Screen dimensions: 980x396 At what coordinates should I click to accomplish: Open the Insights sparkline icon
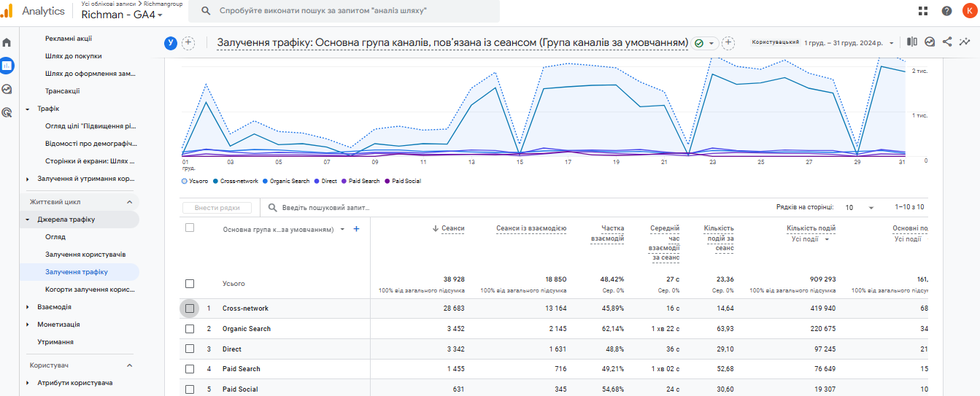[965, 42]
